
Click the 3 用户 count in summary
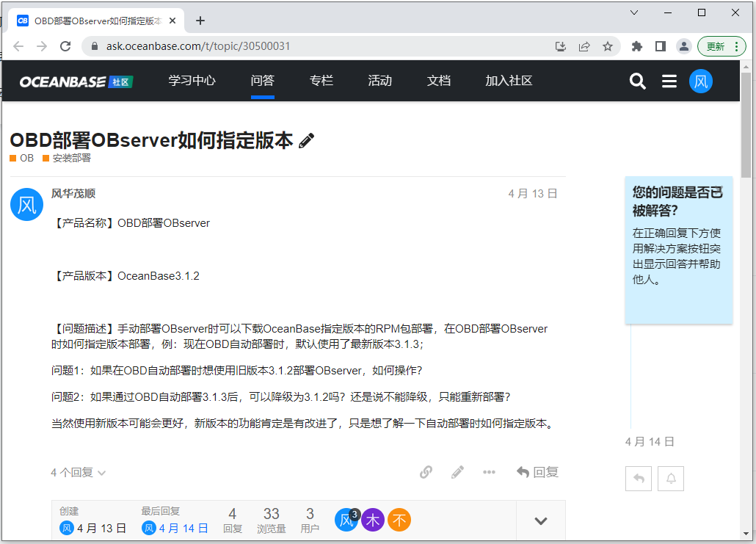coord(310,521)
